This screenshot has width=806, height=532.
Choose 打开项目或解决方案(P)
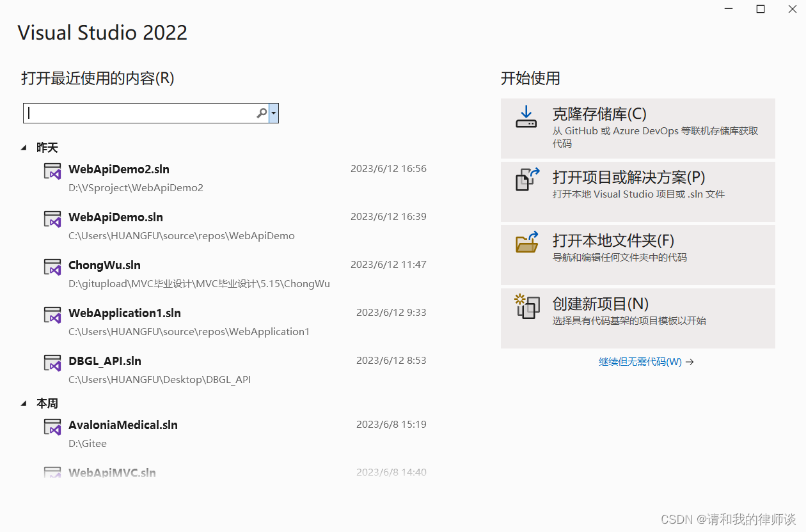click(x=638, y=192)
